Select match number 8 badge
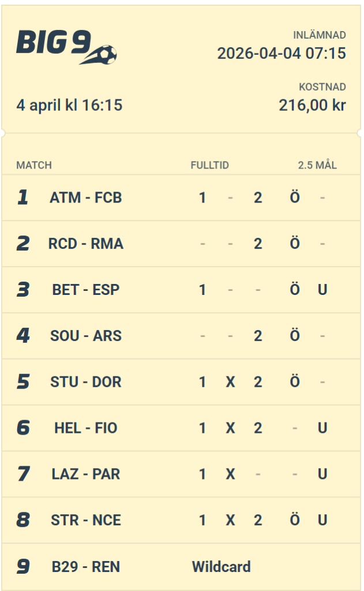 (x=23, y=521)
